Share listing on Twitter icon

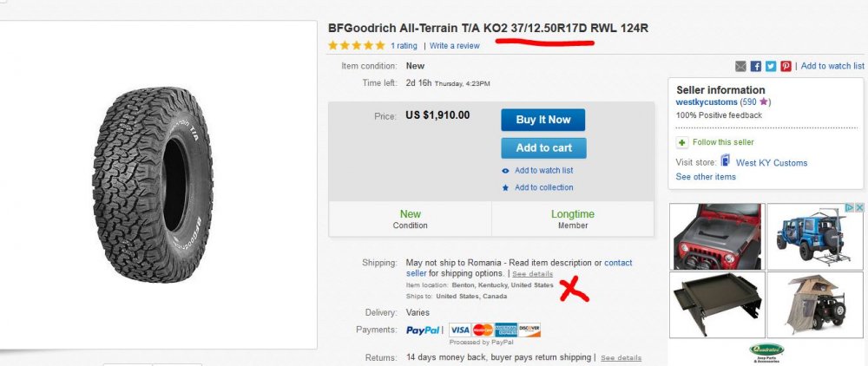(771, 66)
